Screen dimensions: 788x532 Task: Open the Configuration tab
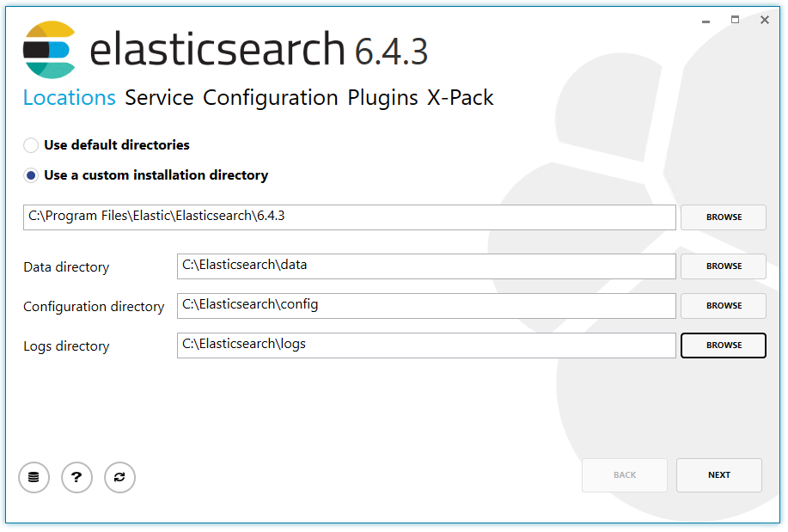(270, 98)
